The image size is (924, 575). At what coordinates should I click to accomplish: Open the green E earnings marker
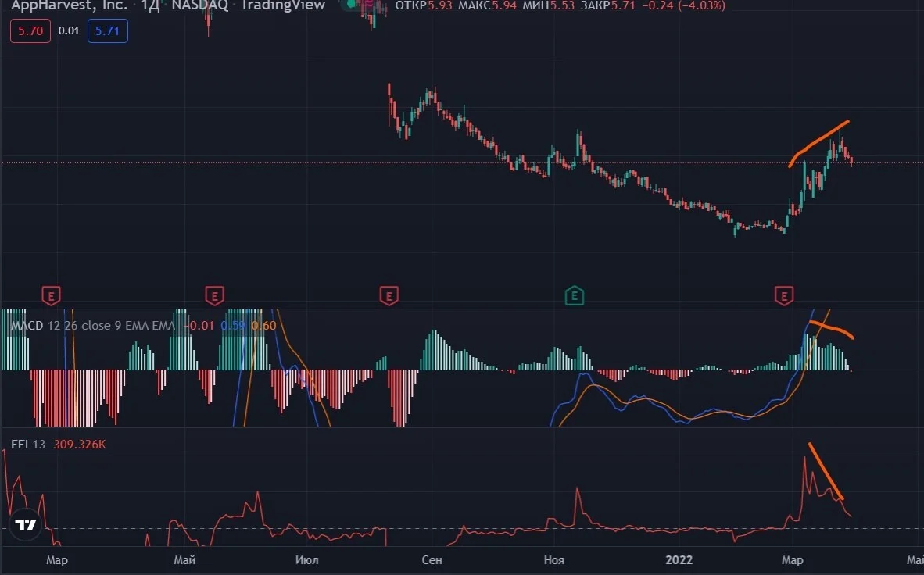point(575,295)
